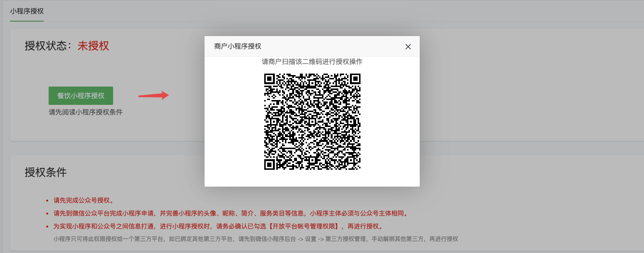Screen dimensions: 644x253
Task: Switch to the 小程序授权 tab
Action: (x=27, y=11)
